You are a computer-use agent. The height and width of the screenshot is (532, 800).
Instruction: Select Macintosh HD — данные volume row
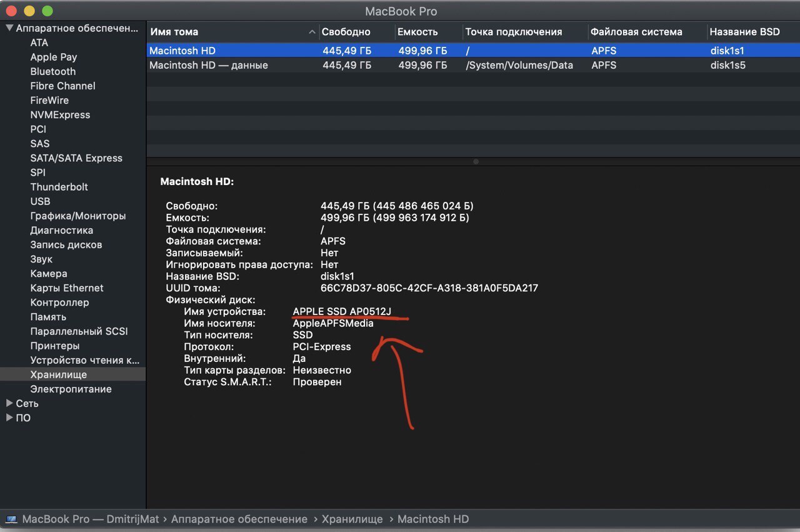(x=473, y=65)
